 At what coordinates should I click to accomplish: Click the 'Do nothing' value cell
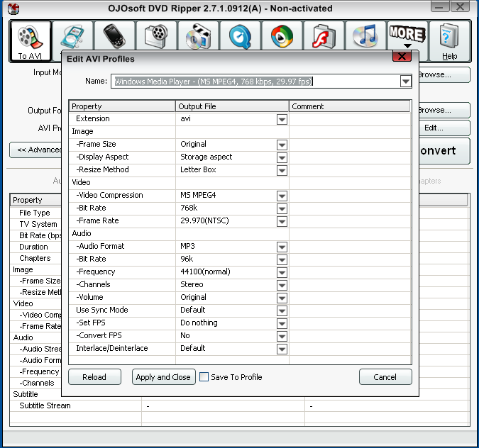(226, 323)
